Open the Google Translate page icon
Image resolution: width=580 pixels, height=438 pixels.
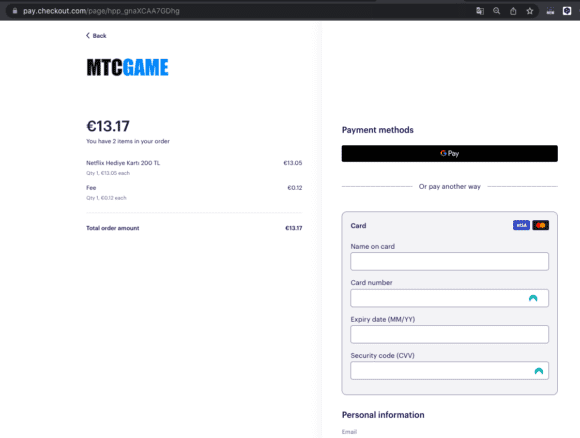point(480,11)
